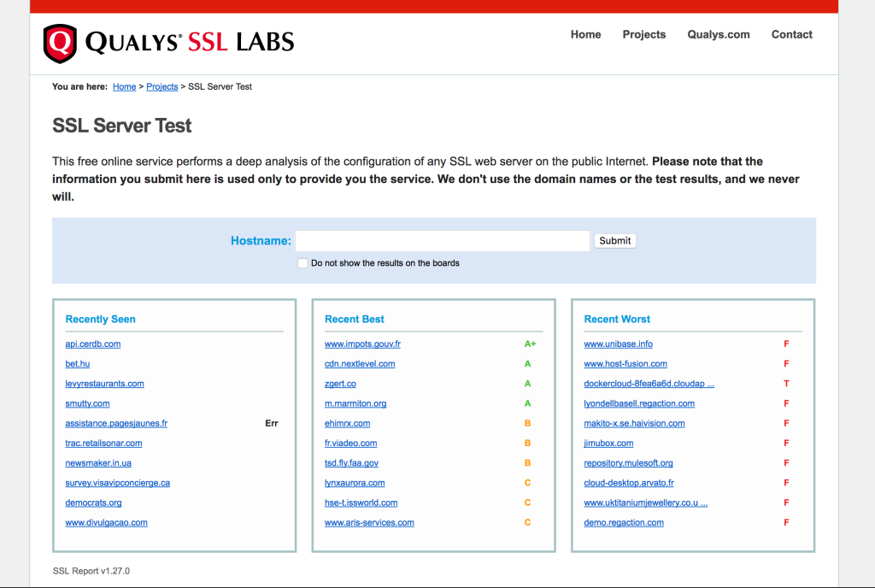This screenshot has width=875, height=588.
Task: Click the Home breadcrumb link
Action: (124, 87)
